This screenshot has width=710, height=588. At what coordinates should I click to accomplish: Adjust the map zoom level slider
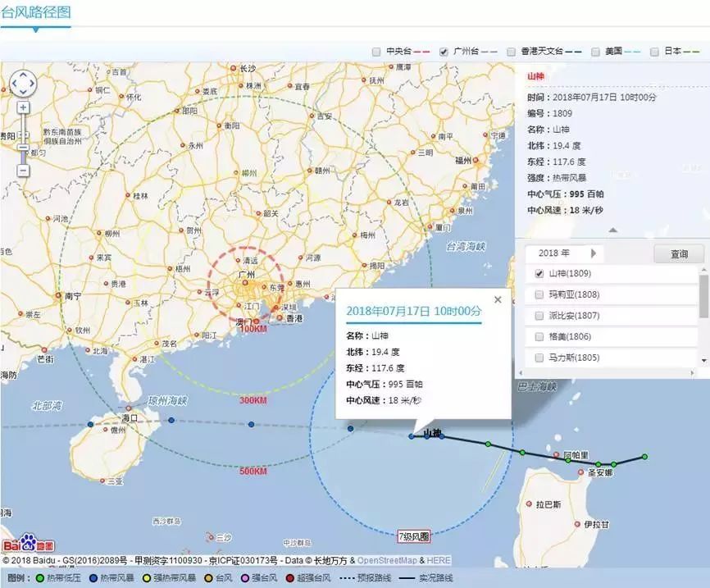(x=23, y=148)
